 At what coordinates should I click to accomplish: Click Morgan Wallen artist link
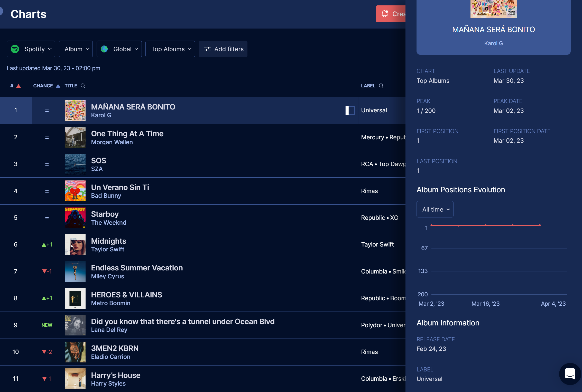pos(112,142)
